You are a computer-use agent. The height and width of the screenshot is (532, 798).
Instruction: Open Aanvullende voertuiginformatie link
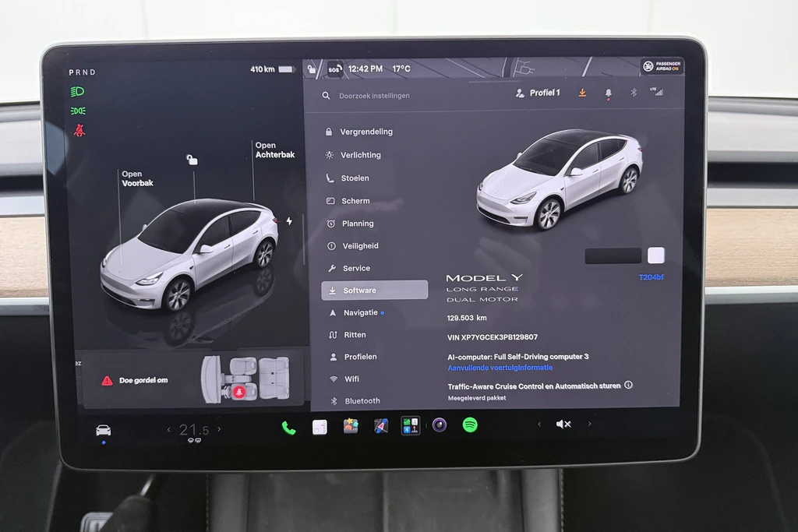500,367
